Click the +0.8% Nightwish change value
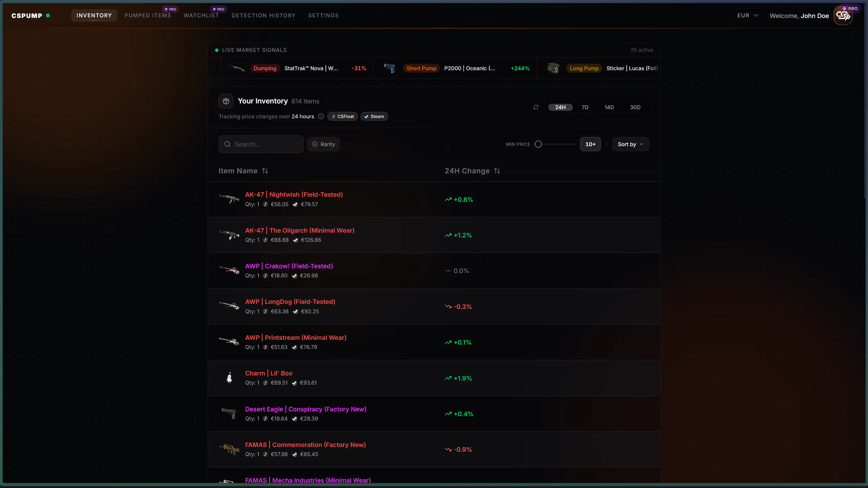The image size is (868, 488). 463,200
